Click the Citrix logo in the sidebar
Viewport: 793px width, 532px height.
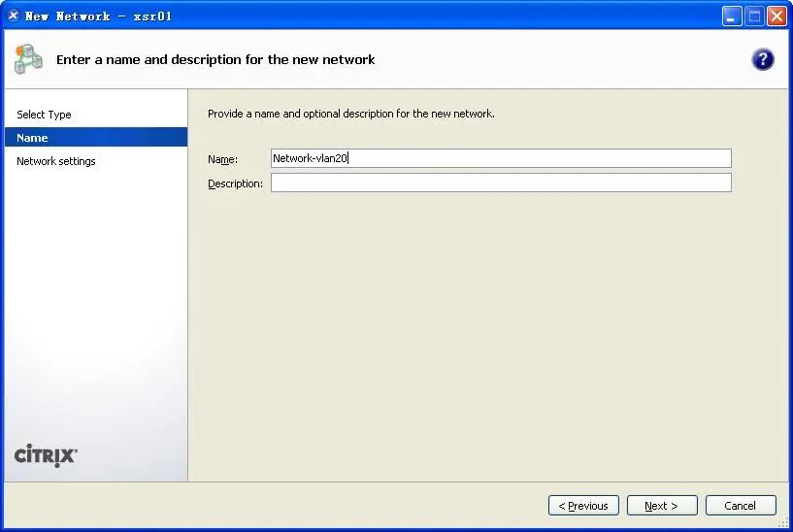tap(46, 455)
